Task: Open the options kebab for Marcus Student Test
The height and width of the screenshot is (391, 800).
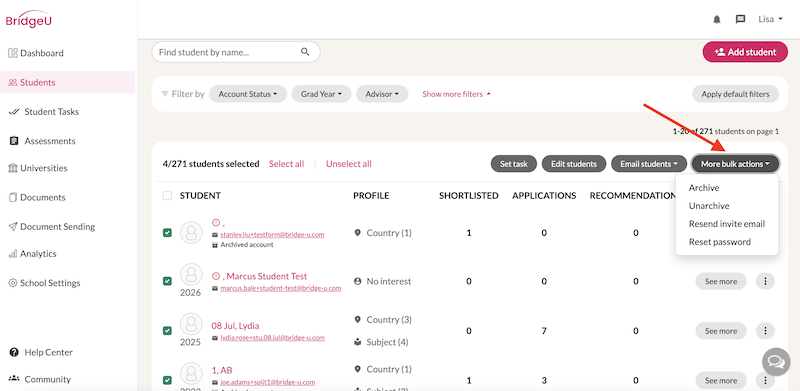Action: (x=765, y=281)
